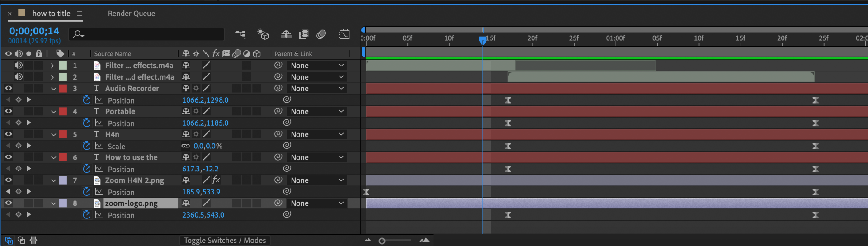Toggle the shy layers hide icon
Viewport: 868px width, 246px height.
click(286, 34)
